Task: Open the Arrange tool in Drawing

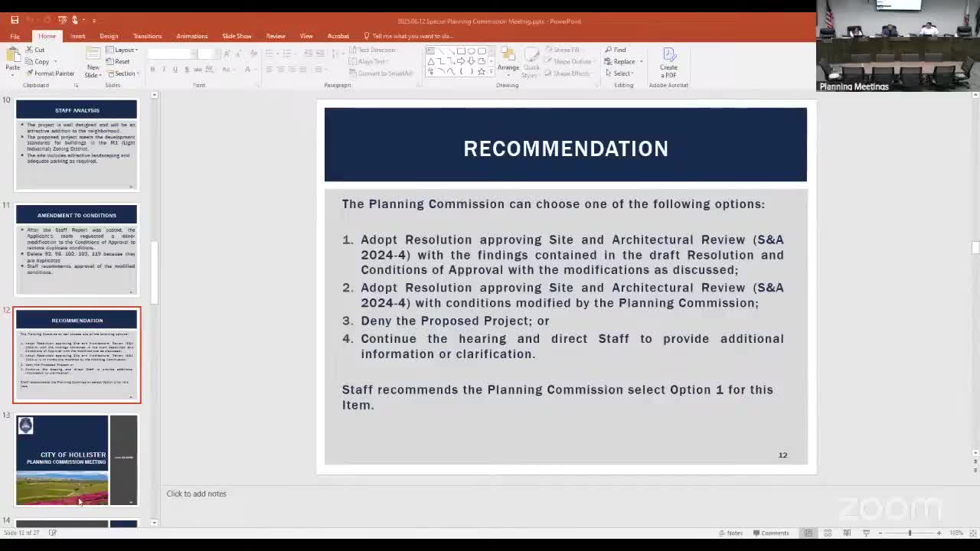Action: 508,61
